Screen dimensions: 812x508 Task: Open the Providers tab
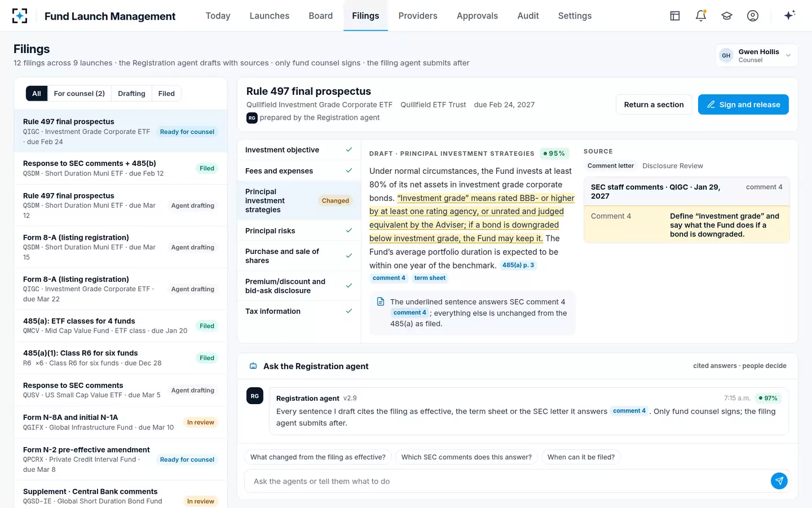(x=418, y=16)
